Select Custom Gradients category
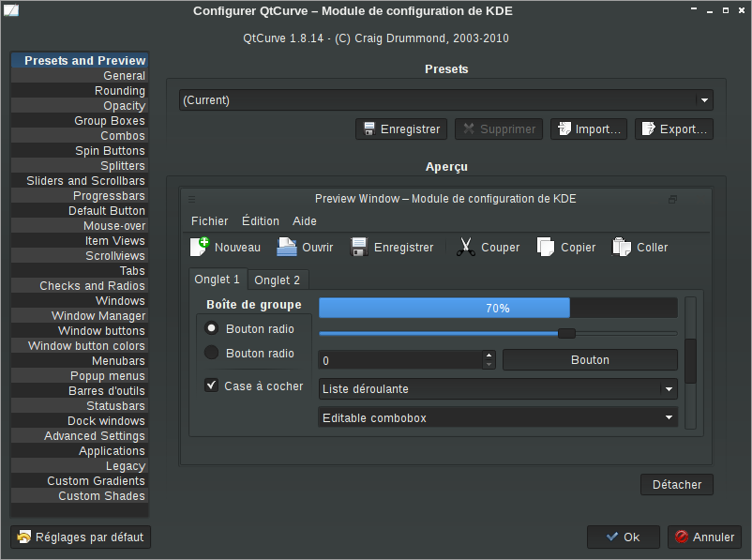Image resolution: width=752 pixels, height=560 pixels. pyautogui.click(x=80, y=480)
